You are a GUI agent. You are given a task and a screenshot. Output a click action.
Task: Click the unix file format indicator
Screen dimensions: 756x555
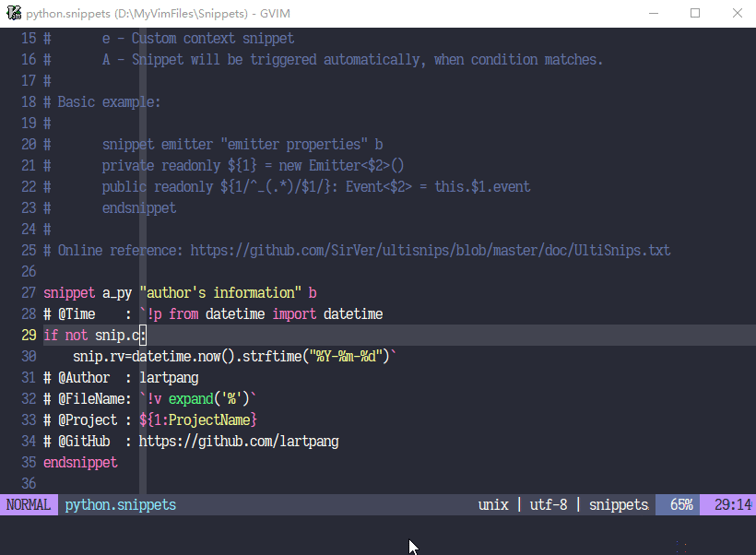[x=493, y=505]
